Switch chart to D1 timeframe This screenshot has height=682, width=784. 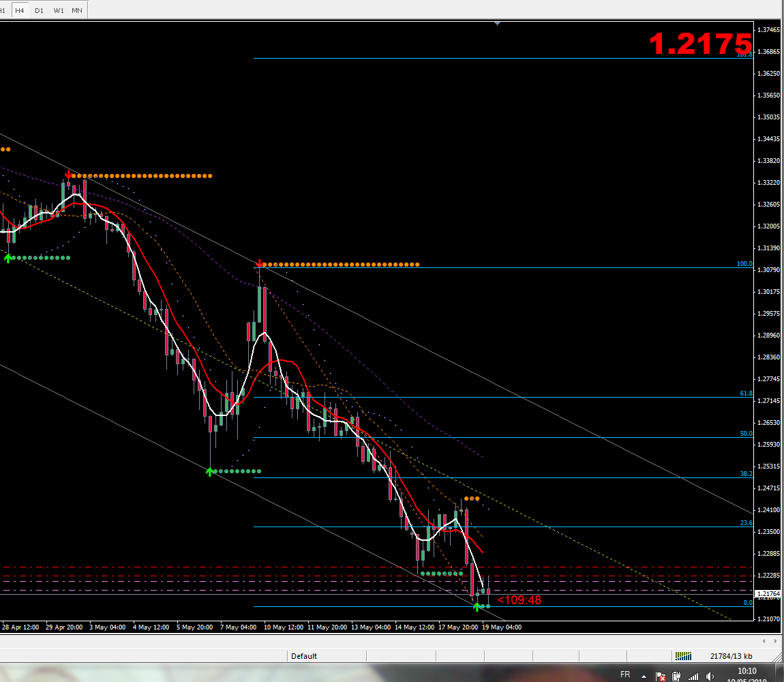click(x=39, y=10)
